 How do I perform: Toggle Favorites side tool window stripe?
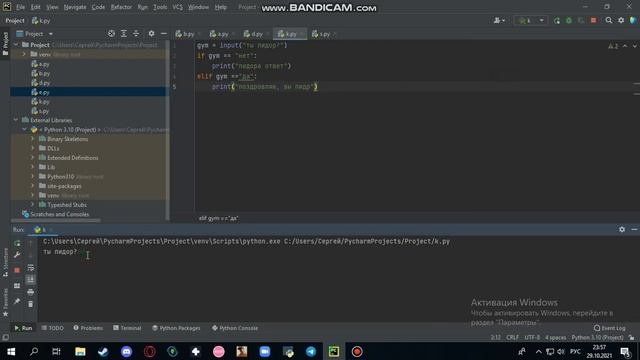point(5,302)
